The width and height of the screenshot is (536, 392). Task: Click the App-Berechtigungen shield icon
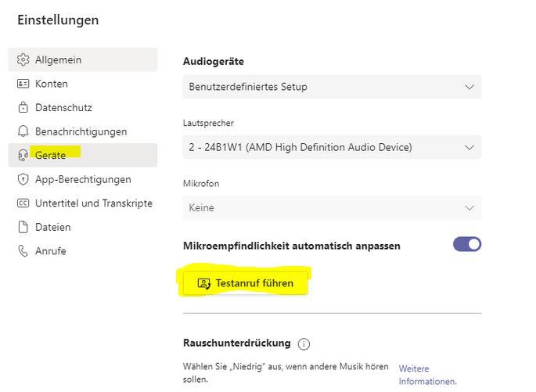23,179
